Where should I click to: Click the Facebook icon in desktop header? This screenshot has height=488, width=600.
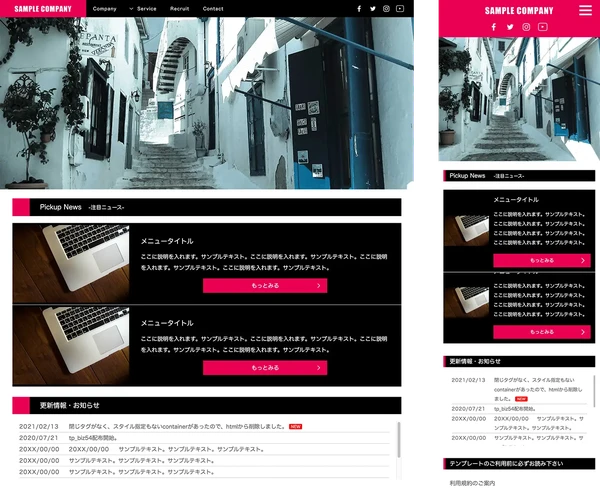tap(359, 8)
